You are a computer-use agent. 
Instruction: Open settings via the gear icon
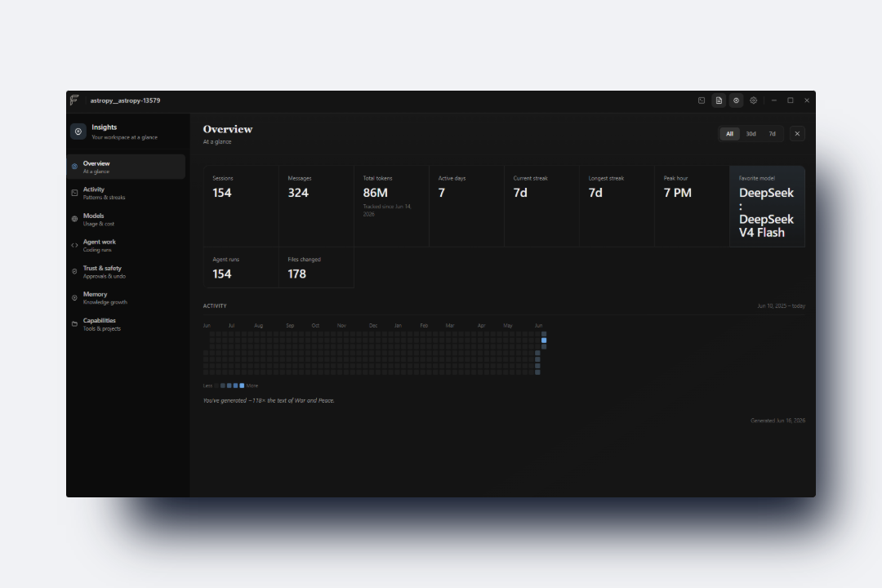pos(753,100)
